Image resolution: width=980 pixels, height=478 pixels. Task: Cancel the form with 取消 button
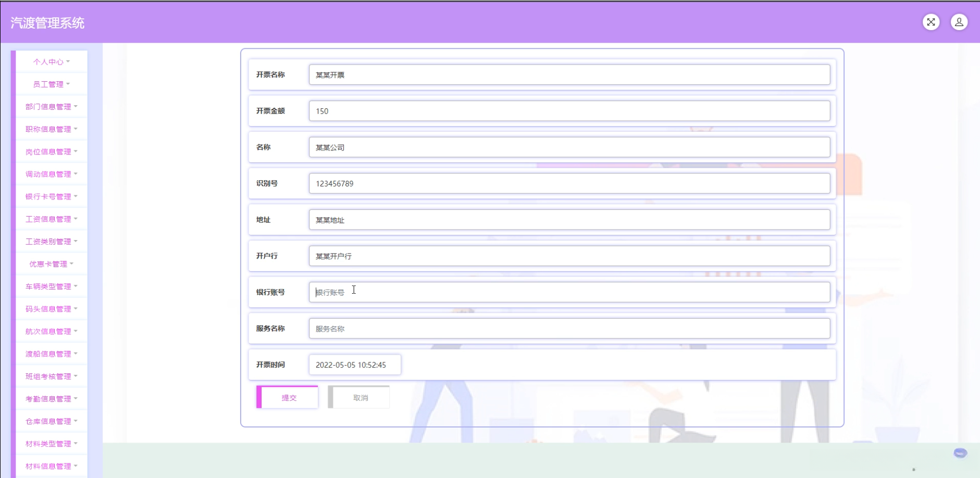click(358, 397)
